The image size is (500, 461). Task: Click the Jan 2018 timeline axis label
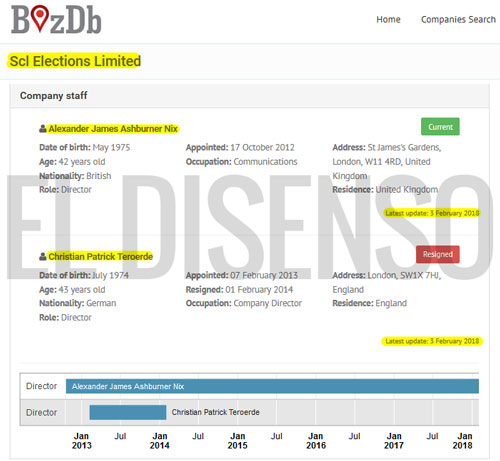coord(463,441)
